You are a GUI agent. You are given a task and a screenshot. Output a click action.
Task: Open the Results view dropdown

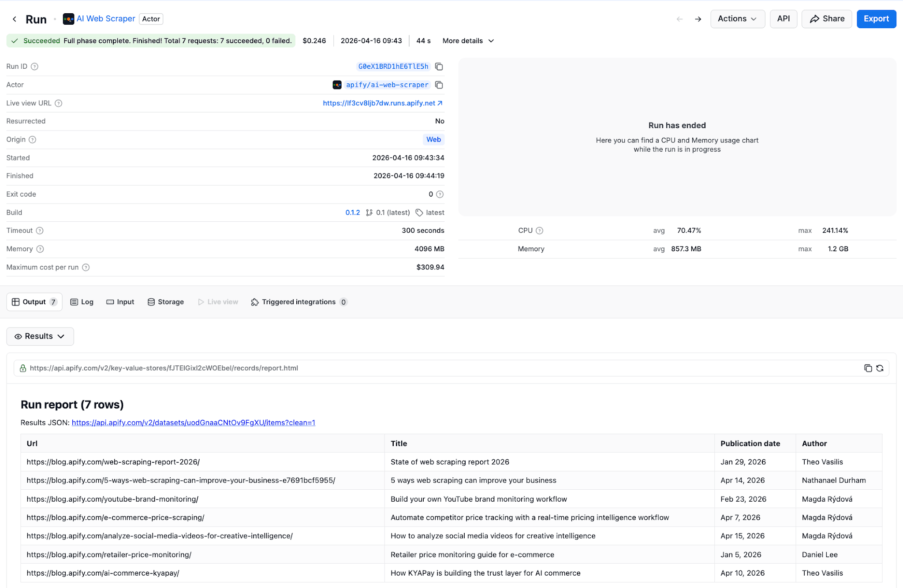click(40, 336)
